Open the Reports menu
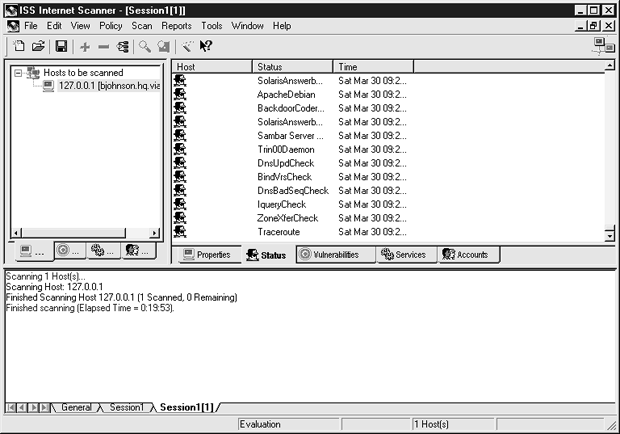 click(x=176, y=25)
